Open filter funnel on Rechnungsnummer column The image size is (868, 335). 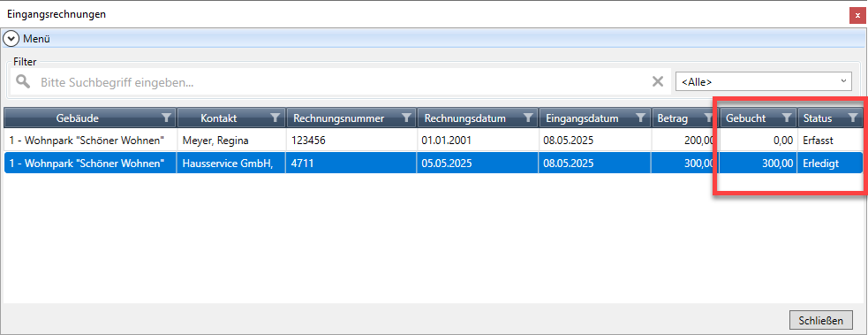[x=406, y=118]
